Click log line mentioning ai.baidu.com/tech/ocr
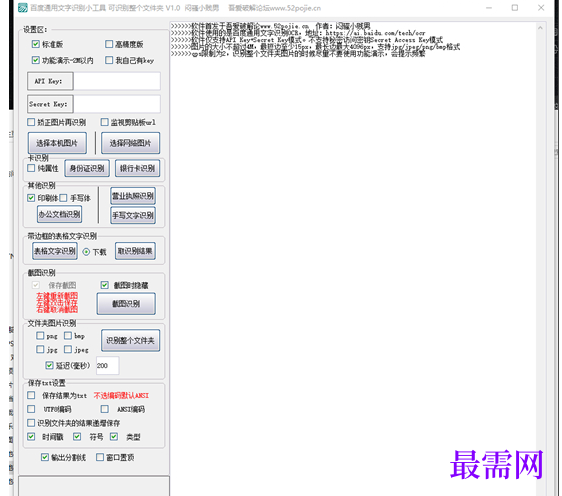Image resolution: width=562 pixels, height=496 pixels. [x=298, y=33]
